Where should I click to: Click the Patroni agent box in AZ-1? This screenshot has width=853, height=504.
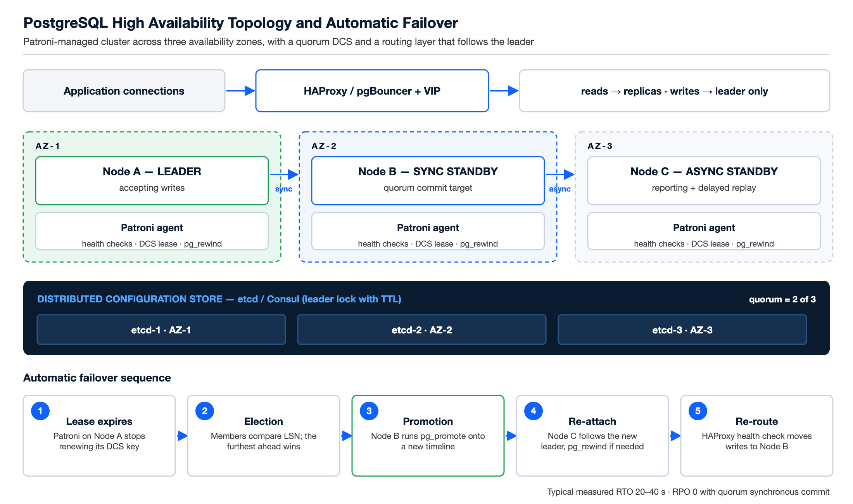(152, 231)
